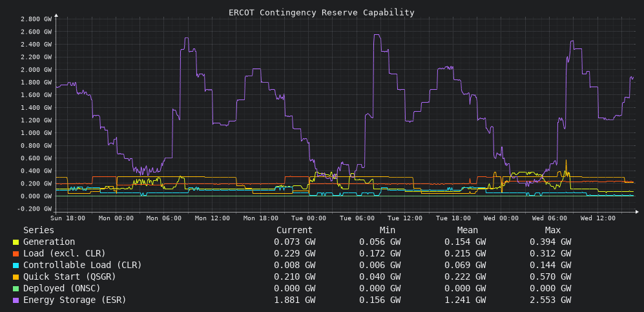Click ESR min value 0.156 GW
Viewport: 644px width, 312px height.
tap(380, 300)
